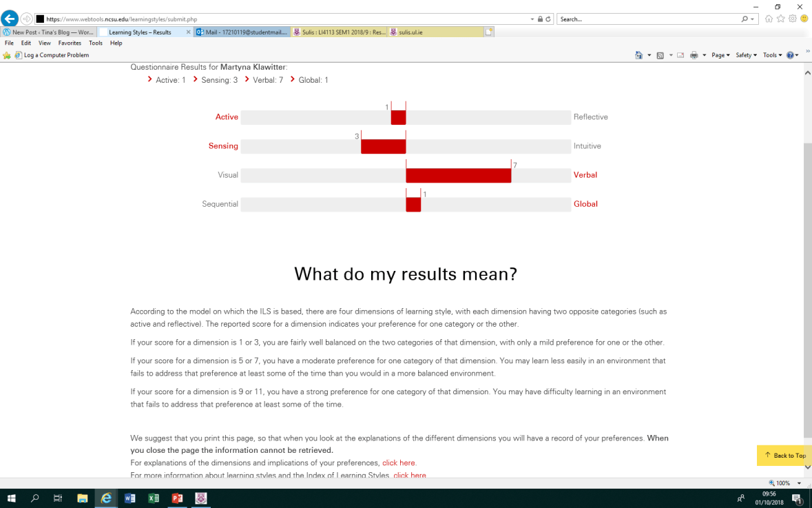
Task: Click the Add to Favorites star icon
Action: (x=780, y=19)
